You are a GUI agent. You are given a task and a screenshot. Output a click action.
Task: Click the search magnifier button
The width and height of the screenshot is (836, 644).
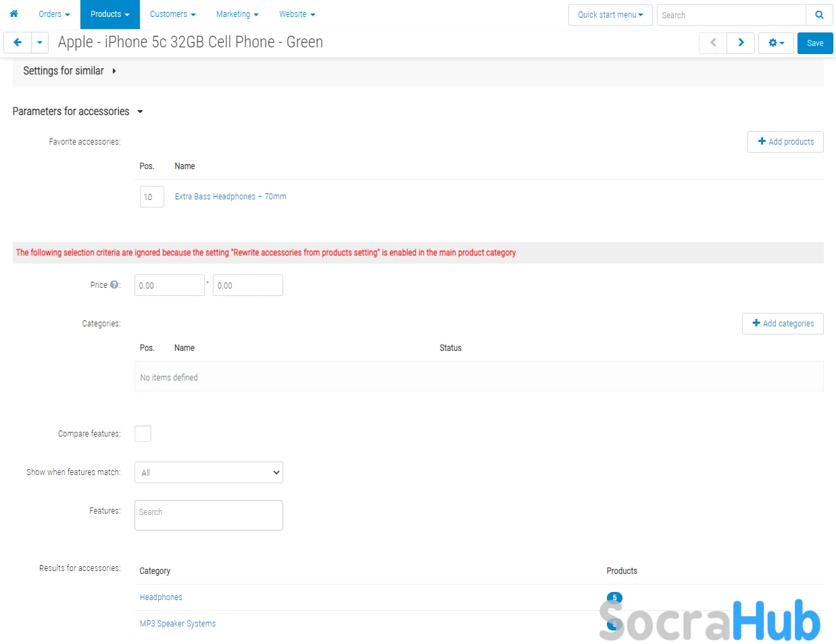[819, 15]
